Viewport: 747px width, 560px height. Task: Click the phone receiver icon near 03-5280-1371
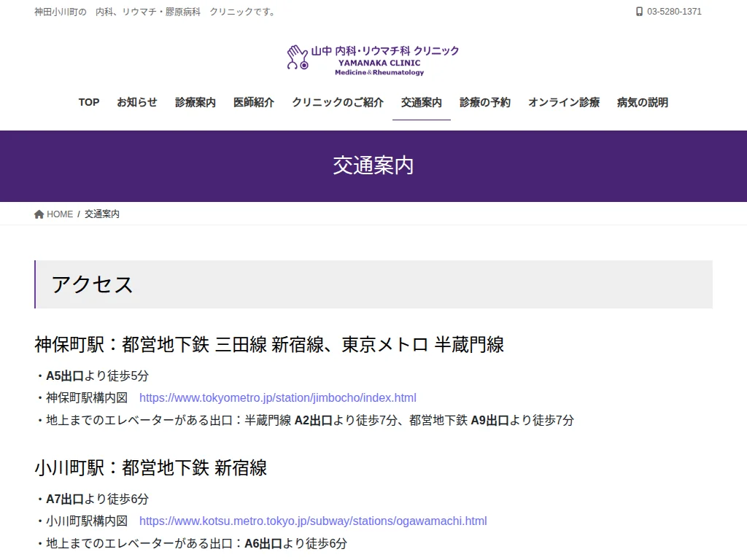[638, 12]
